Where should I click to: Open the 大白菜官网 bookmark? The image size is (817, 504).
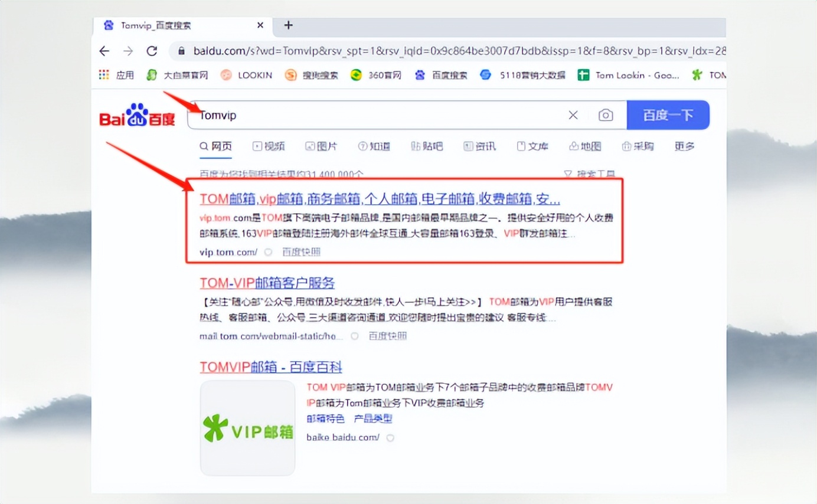coord(177,75)
